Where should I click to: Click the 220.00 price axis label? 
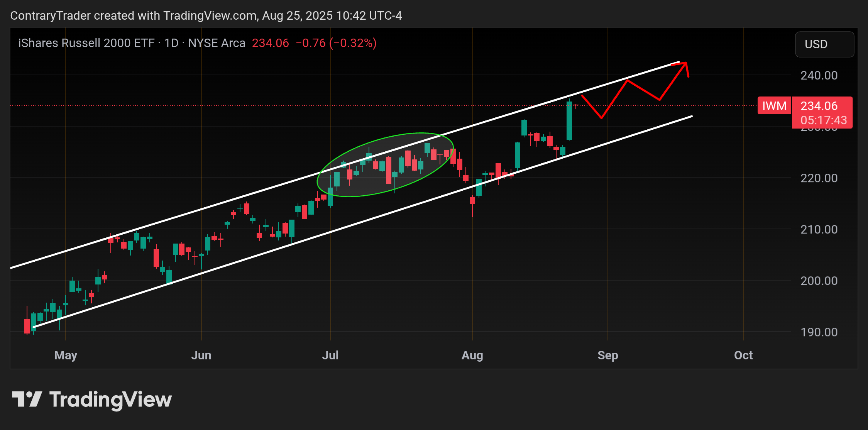click(819, 178)
